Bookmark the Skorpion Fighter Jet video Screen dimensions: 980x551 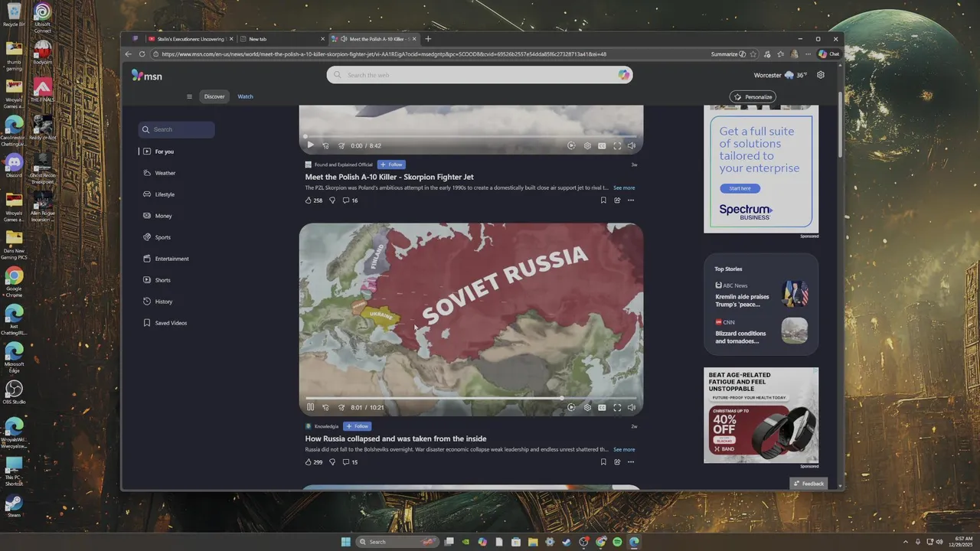click(x=603, y=201)
